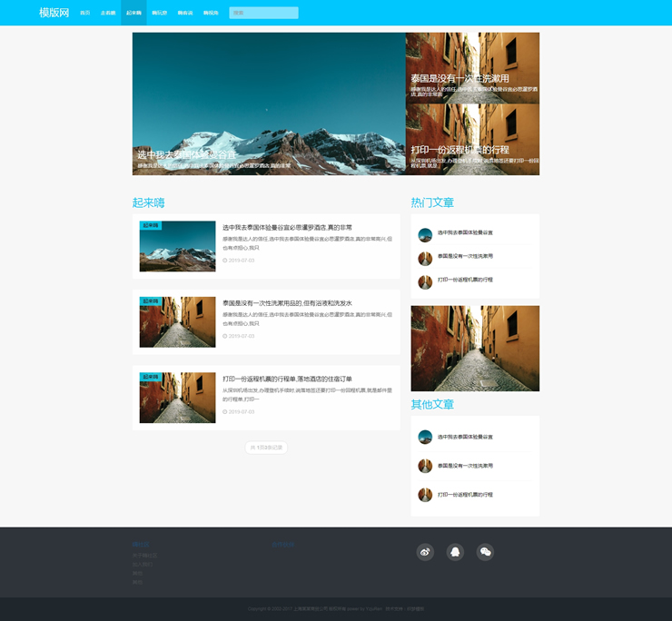Open the Weibo social icon in footer
Viewport: 672px width, 621px height.
(425, 552)
